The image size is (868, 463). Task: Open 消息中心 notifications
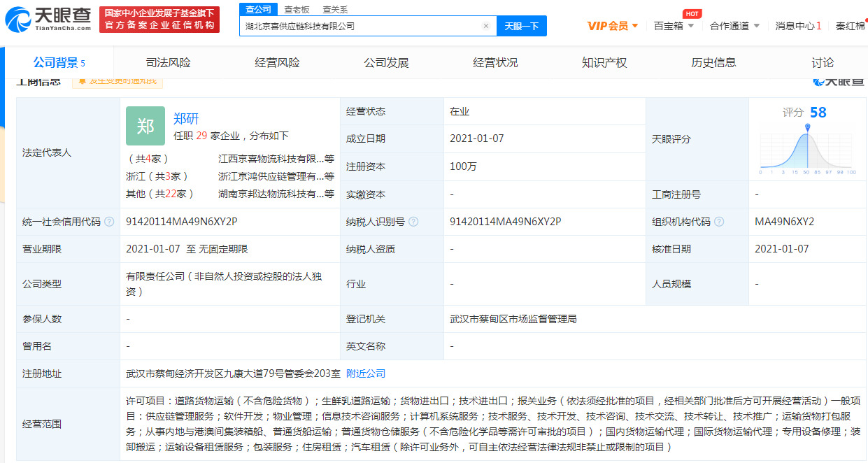pos(798,26)
